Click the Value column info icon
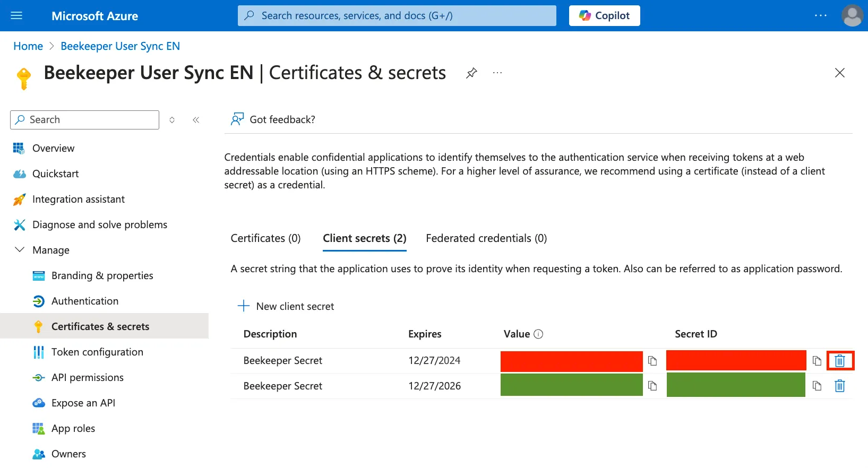The width and height of the screenshot is (868, 468). coord(538,334)
